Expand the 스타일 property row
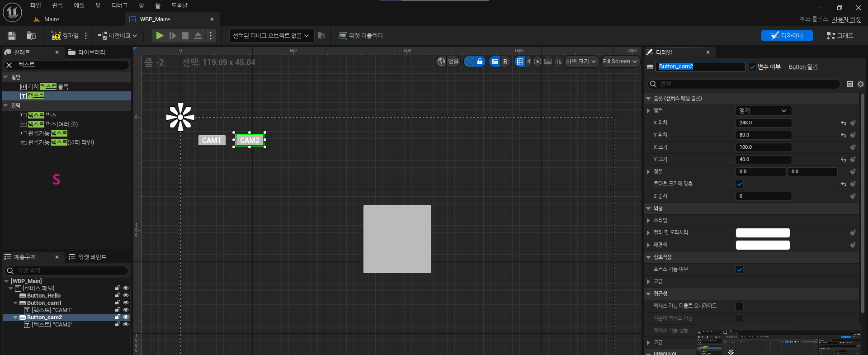Viewport: 868px width, 355px height. [648, 221]
